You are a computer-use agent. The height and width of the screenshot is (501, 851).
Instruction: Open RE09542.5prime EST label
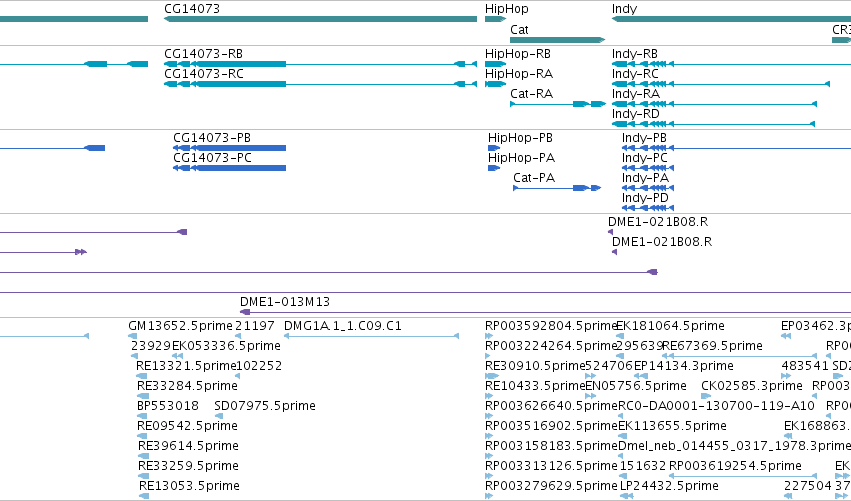point(187,426)
